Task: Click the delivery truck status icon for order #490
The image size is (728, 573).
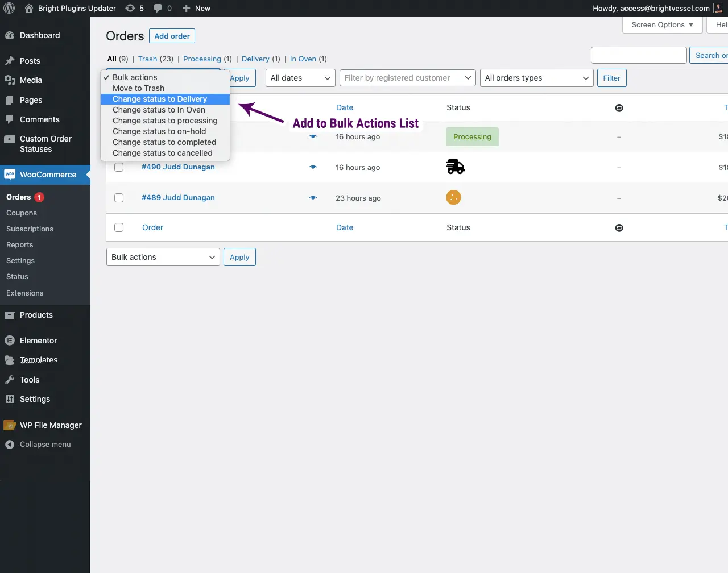Action: [454, 166]
